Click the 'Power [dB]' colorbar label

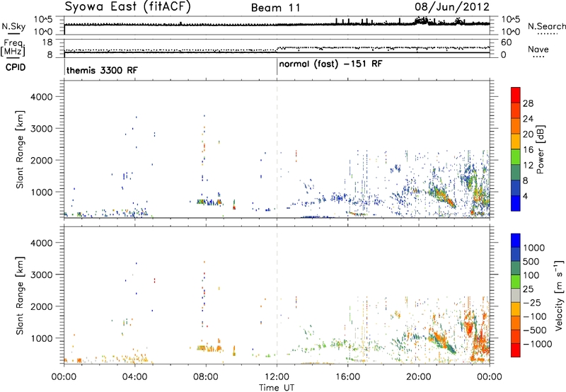tap(540, 149)
